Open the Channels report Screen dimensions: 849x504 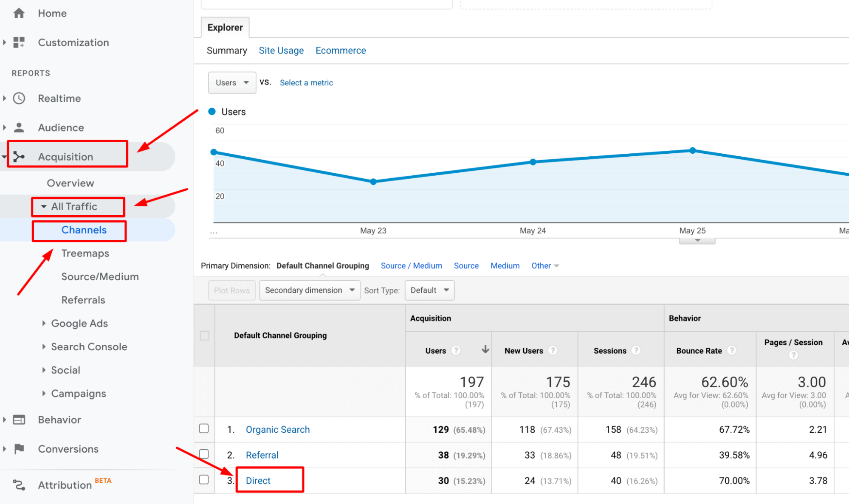84,230
